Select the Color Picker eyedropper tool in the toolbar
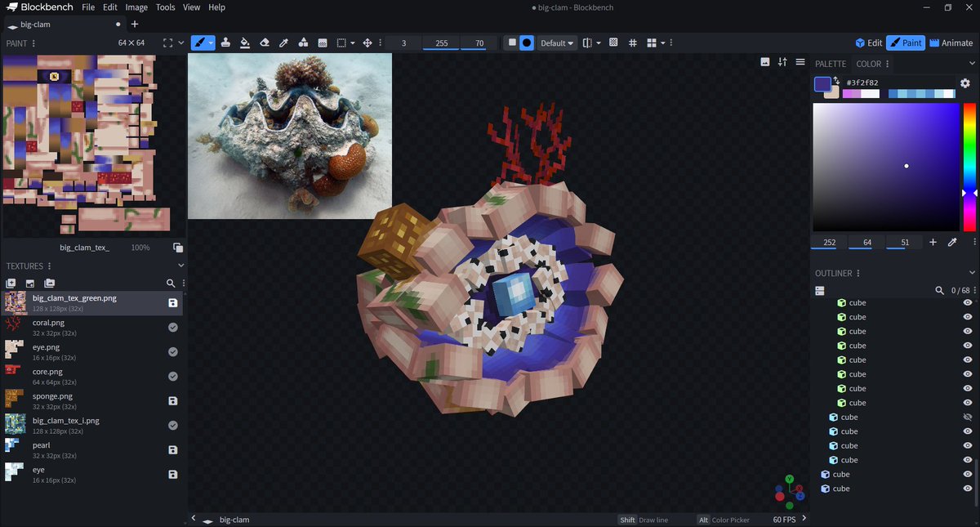This screenshot has width=980, height=527. [x=283, y=42]
